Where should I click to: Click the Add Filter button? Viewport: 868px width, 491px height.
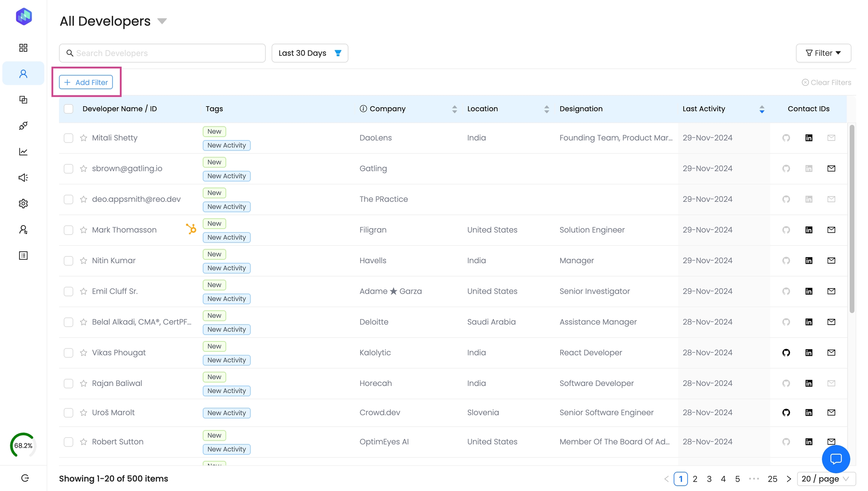(x=86, y=82)
